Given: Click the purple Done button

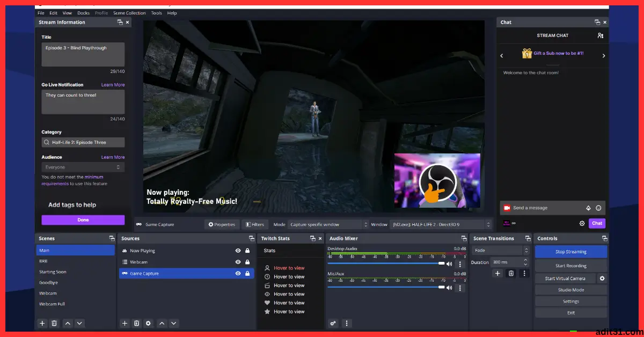Looking at the screenshot, I should (83, 220).
